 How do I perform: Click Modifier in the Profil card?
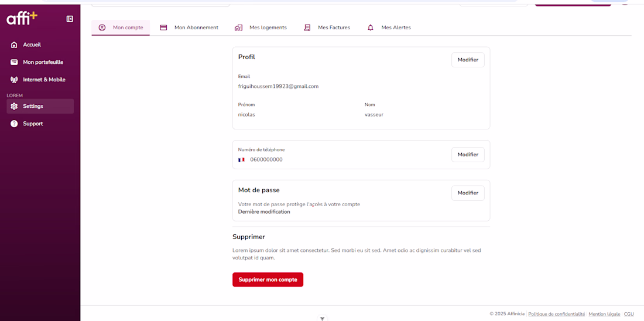click(468, 60)
